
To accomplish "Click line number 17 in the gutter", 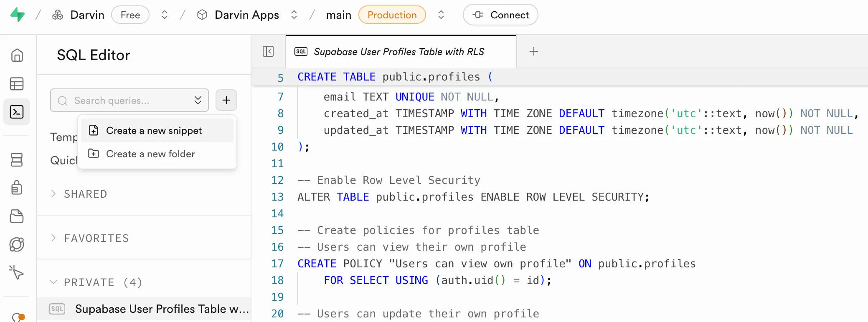I will [277, 264].
